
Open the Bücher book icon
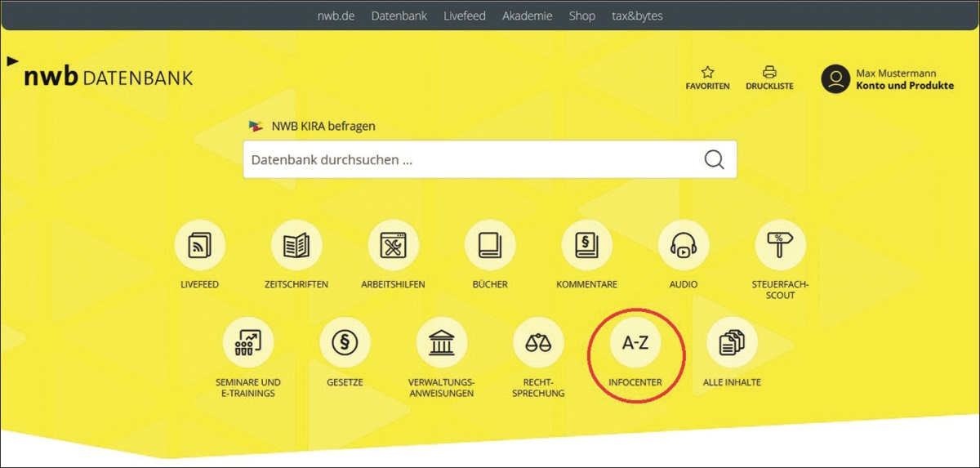click(x=490, y=246)
